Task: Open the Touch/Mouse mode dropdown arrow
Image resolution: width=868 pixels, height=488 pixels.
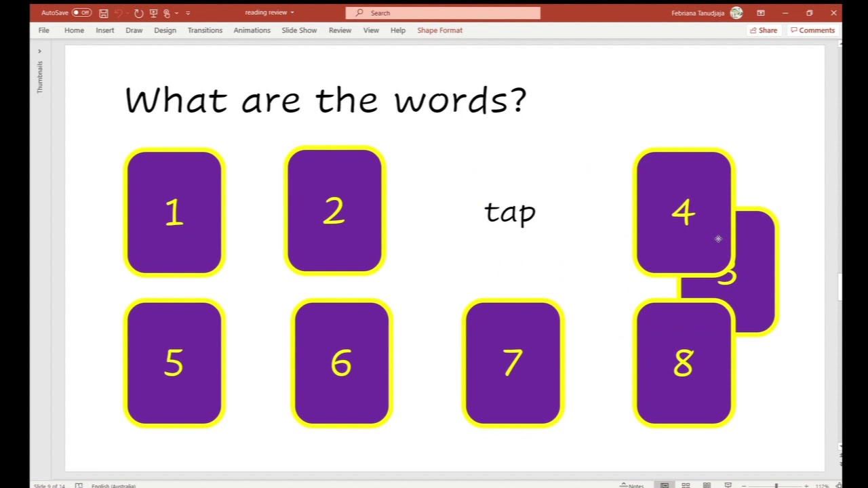Action: (x=176, y=13)
